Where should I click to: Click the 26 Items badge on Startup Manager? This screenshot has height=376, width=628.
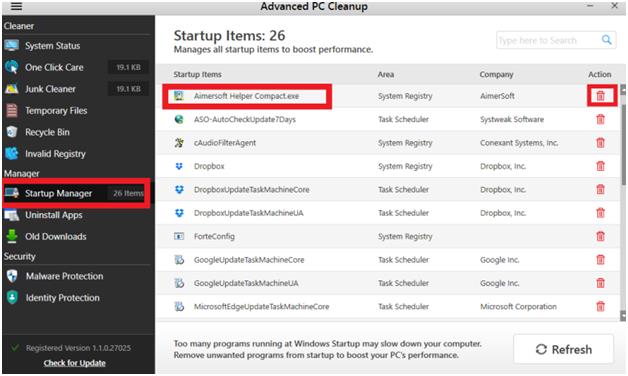(x=128, y=193)
